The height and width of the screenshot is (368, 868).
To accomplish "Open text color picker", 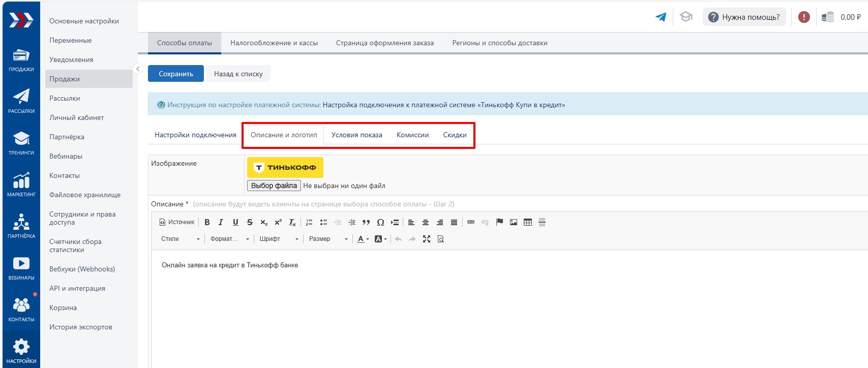I will (363, 239).
